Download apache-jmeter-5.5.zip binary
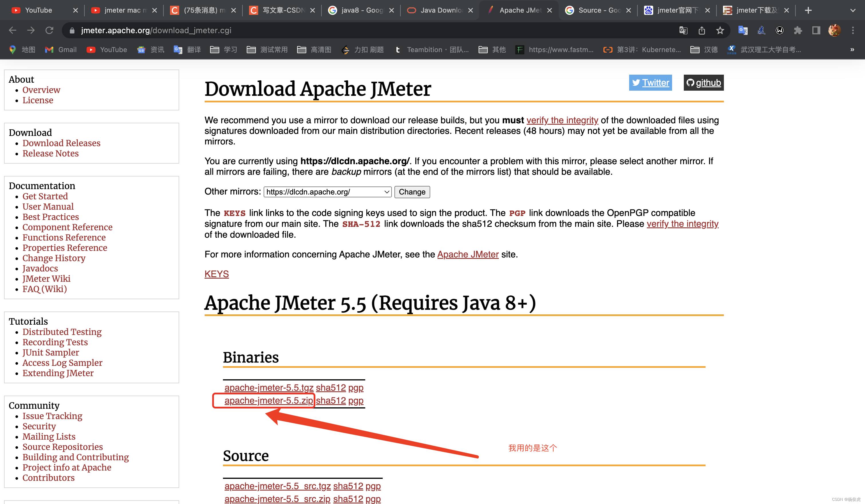 point(269,400)
